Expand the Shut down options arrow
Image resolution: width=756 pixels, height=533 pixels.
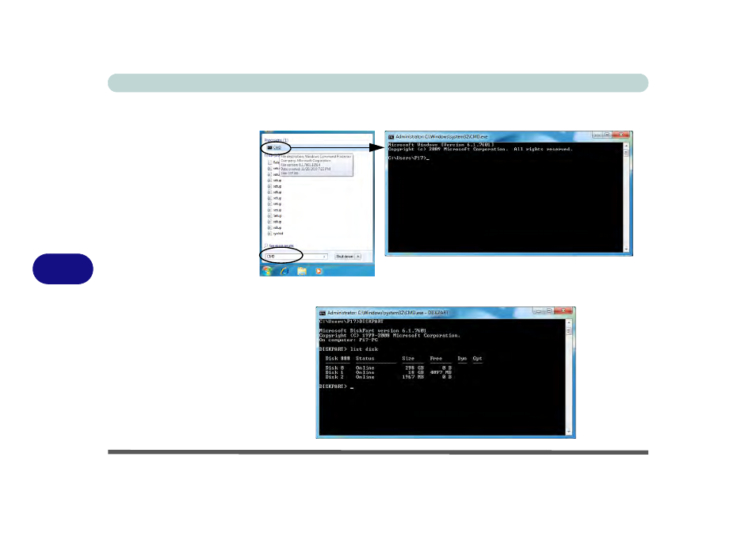pos(358,257)
